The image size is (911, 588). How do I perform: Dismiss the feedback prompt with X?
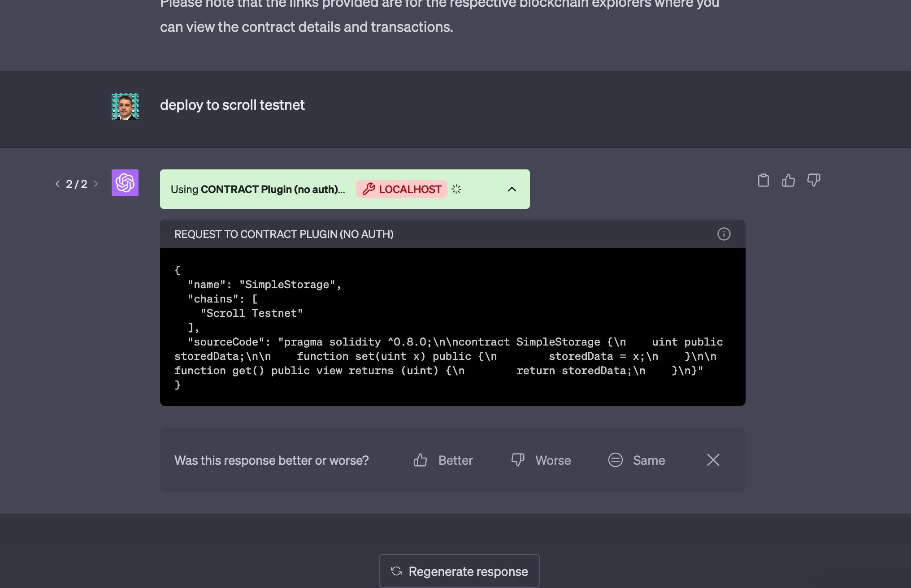point(713,459)
